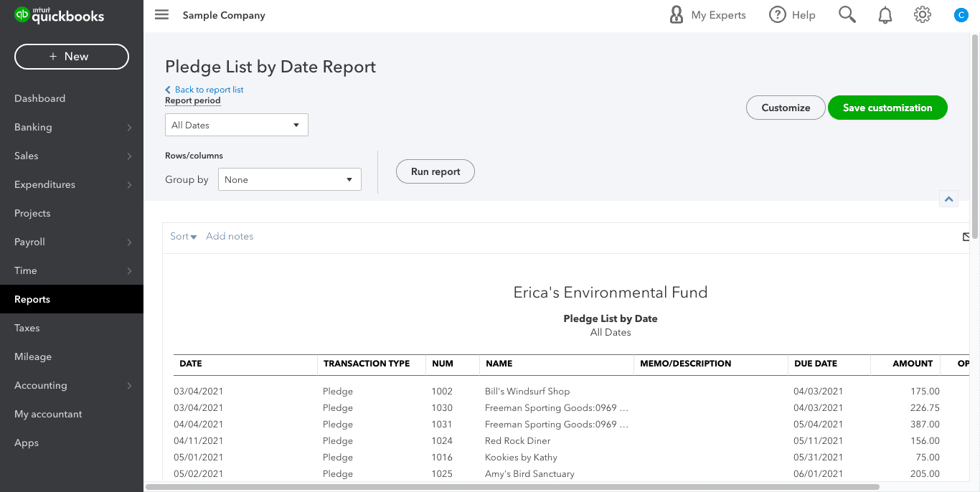The image size is (980, 492).
Task: Click the Customize button
Action: pyautogui.click(x=786, y=108)
